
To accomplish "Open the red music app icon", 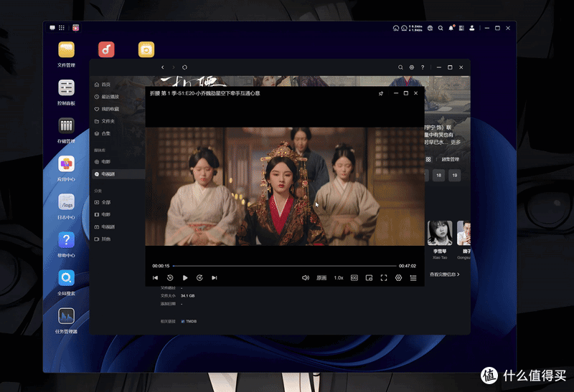I will [x=106, y=49].
